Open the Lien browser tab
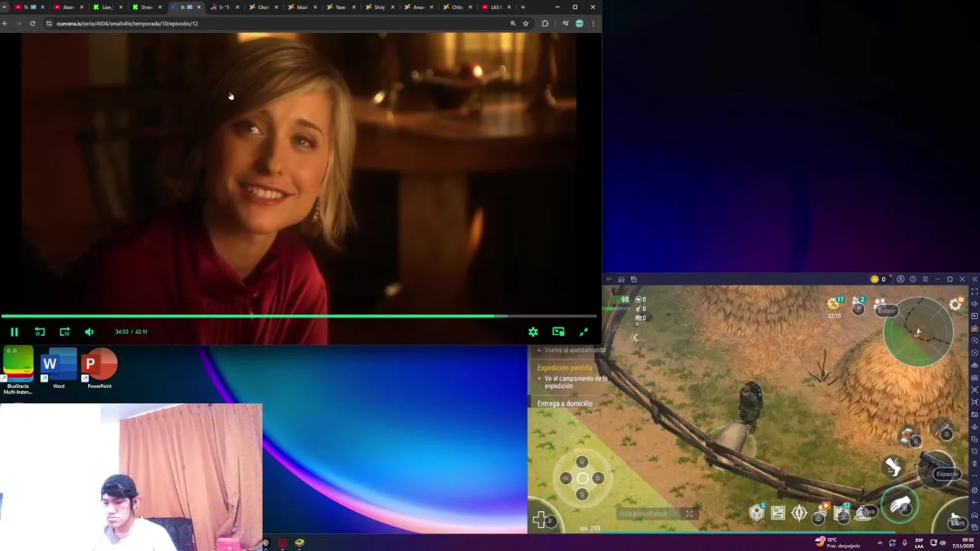980x551 pixels. point(106,7)
